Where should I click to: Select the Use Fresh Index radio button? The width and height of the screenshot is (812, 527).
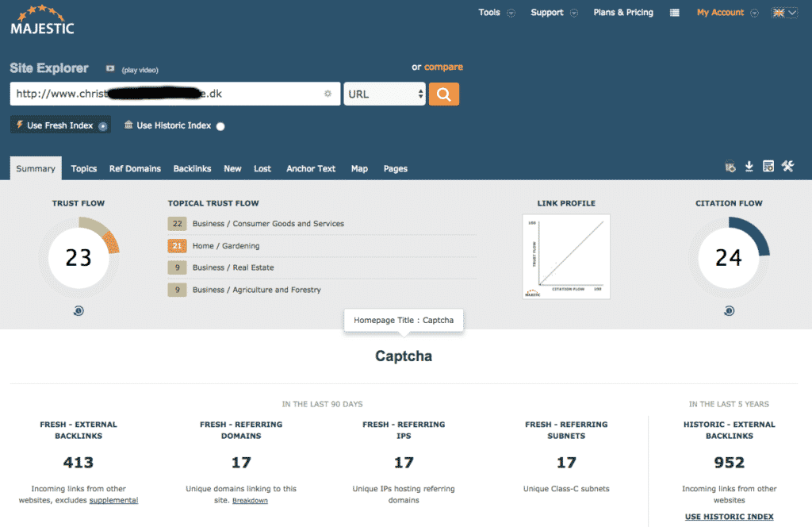pyautogui.click(x=103, y=126)
